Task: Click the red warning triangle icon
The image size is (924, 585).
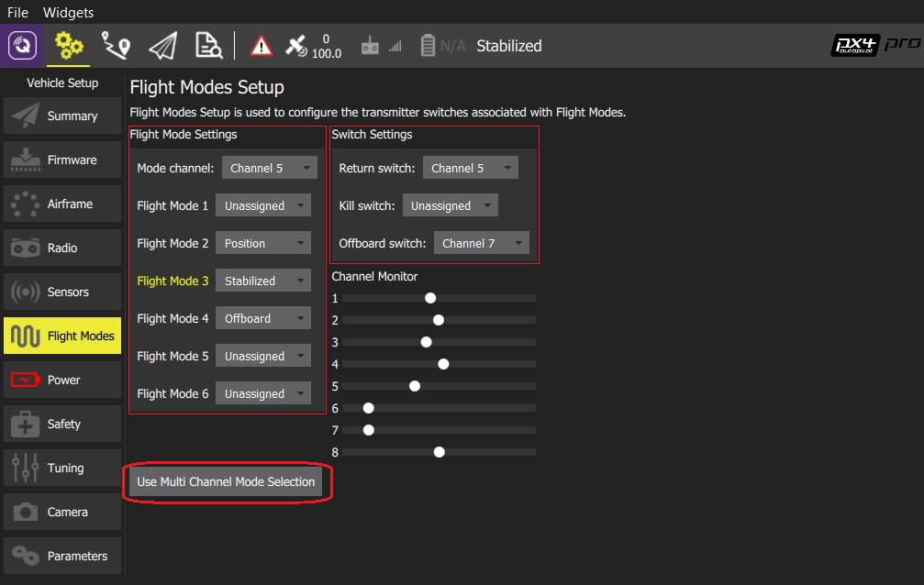Action: click(x=262, y=46)
